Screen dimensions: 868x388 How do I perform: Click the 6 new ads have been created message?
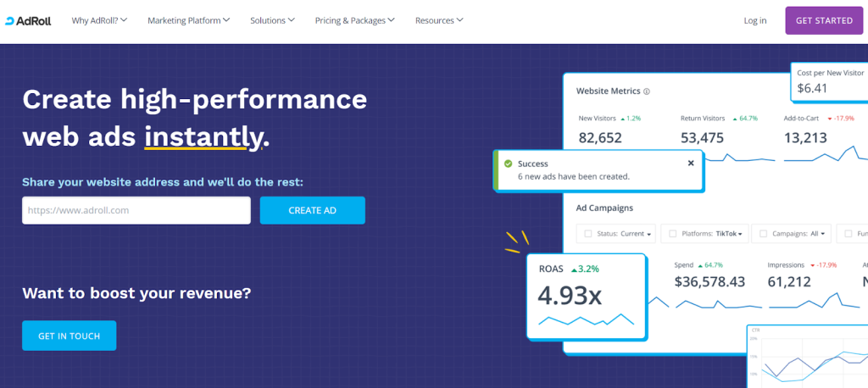574,176
